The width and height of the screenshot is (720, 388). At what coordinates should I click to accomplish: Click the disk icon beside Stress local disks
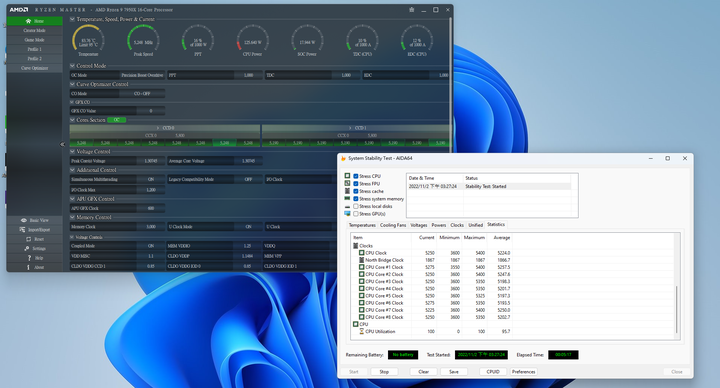[x=347, y=206]
